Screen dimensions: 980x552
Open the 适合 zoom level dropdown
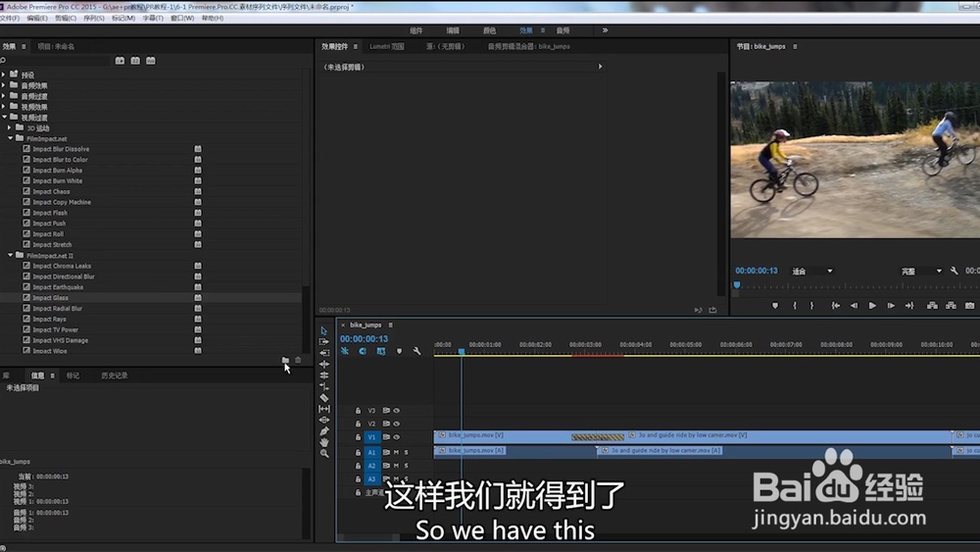[x=812, y=272]
